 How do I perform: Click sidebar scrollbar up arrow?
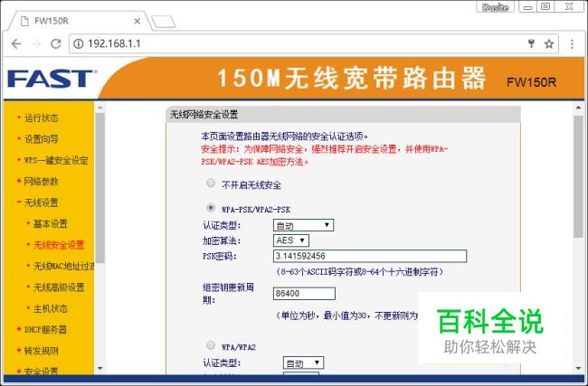(100, 108)
